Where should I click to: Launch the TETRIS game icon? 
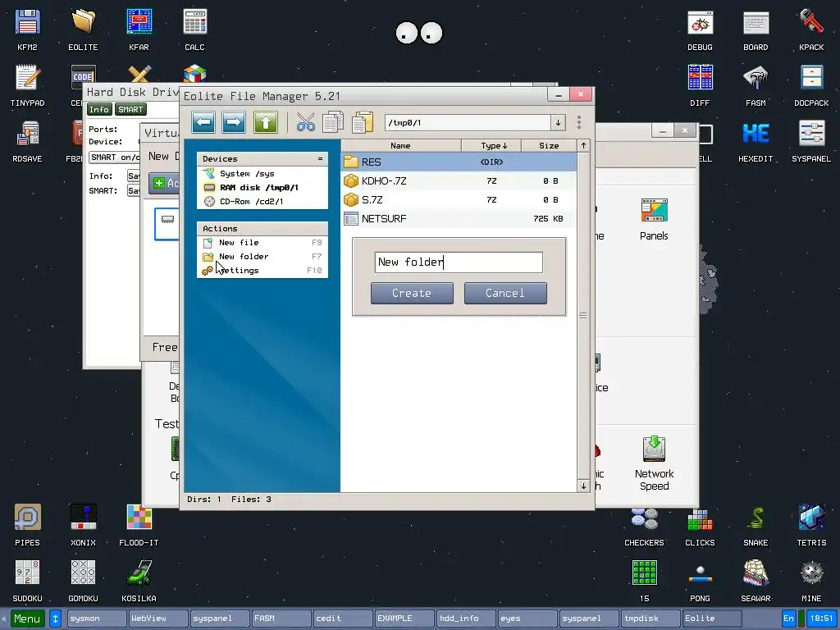(811, 526)
